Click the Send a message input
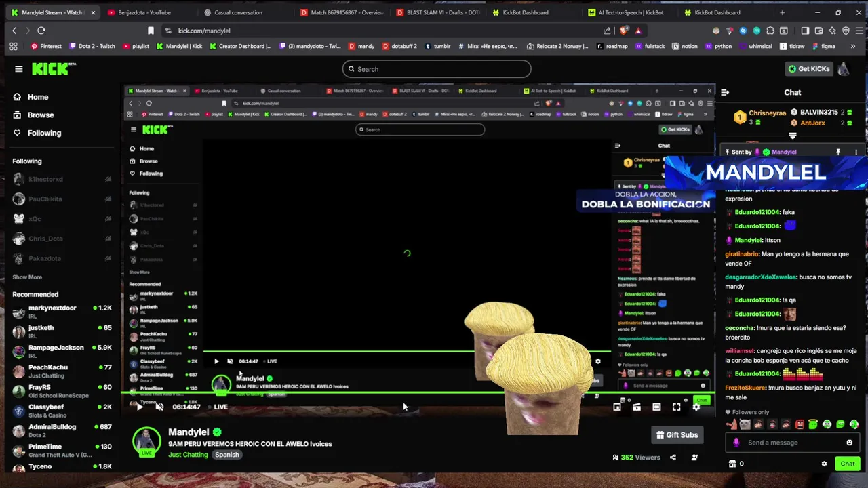This screenshot has width=868, height=488. (792, 443)
